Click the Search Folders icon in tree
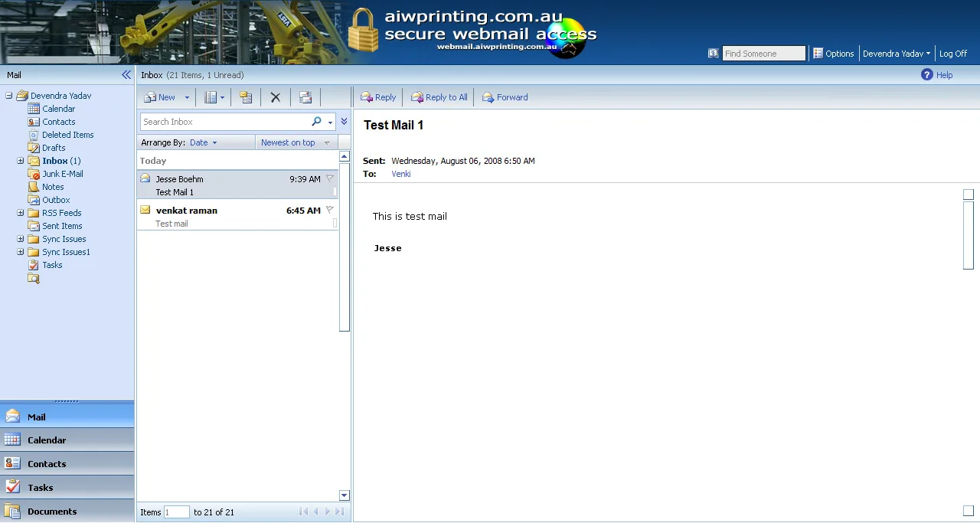 [34, 279]
